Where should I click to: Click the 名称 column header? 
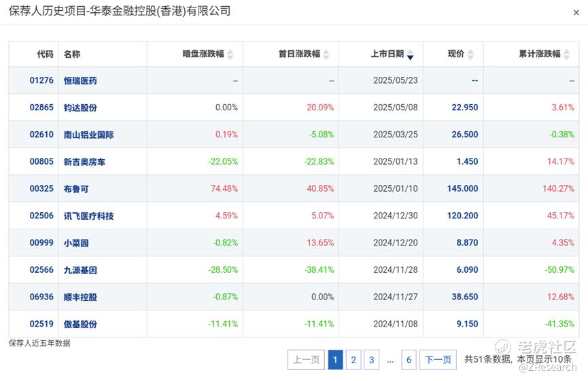click(72, 54)
